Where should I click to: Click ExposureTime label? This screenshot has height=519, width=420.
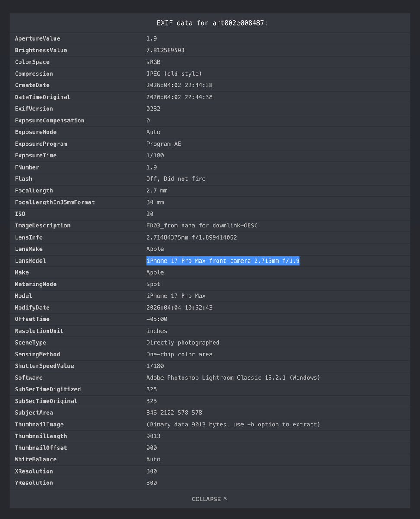36,155
